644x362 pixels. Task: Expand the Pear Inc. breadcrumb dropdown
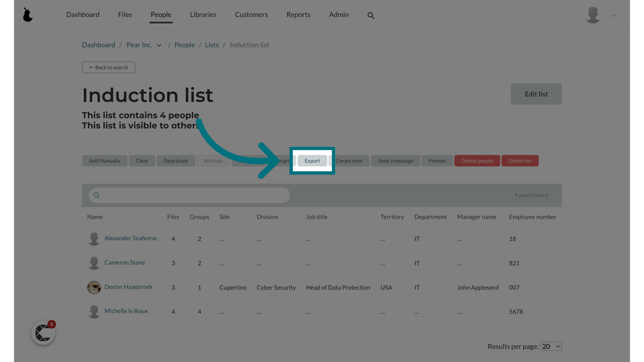click(159, 45)
